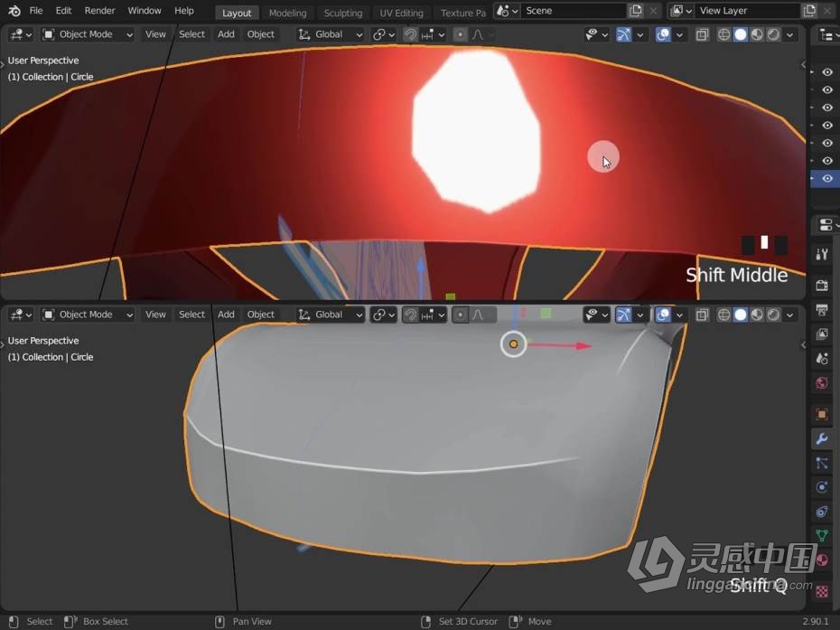Toggle snapping magnet in top viewport
Image resolution: width=840 pixels, height=630 pixels.
coord(410,35)
